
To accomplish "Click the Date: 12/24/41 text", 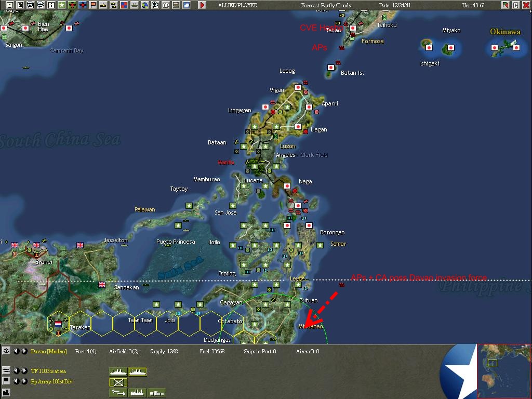I will [395, 5].
